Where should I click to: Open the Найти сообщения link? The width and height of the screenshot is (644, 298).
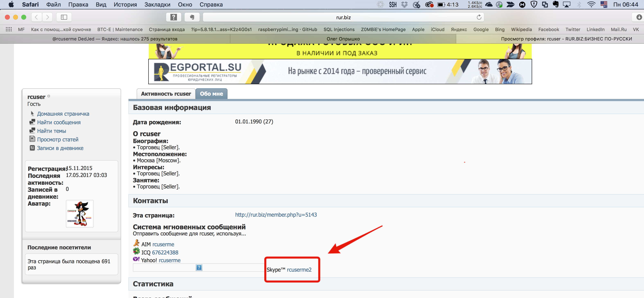(59, 122)
